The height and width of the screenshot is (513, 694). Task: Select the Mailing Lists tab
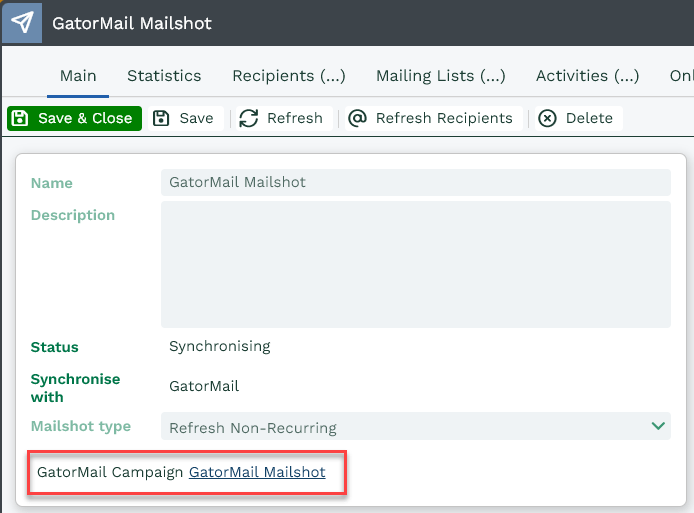pos(440,76)
